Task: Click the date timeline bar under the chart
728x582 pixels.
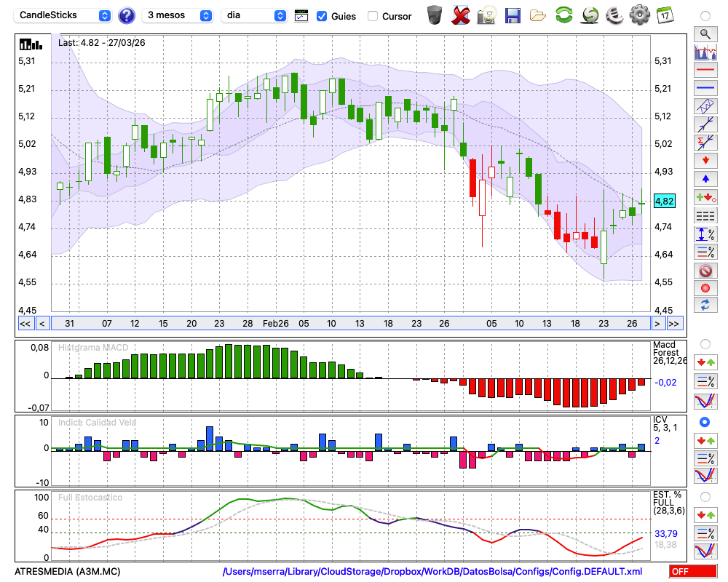Action: [x=349, y=324]
